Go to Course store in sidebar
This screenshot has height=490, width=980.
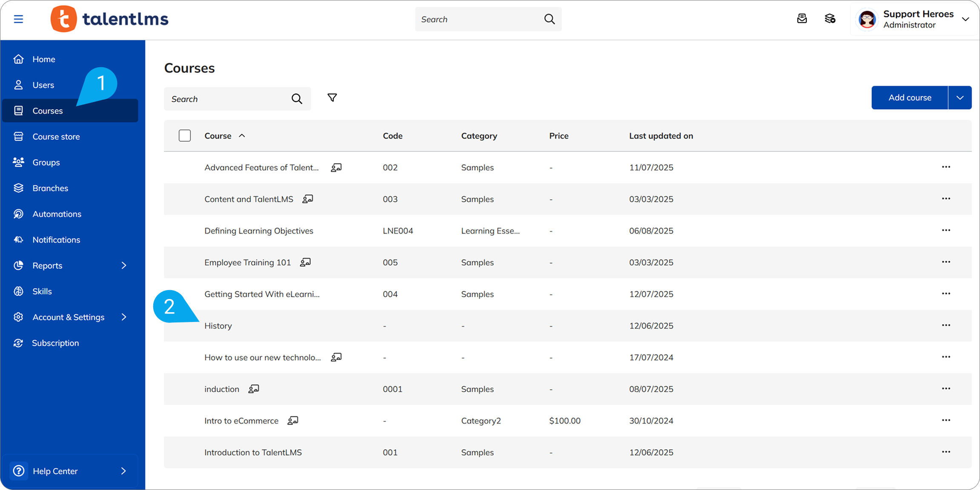click(x=56, y=137)
